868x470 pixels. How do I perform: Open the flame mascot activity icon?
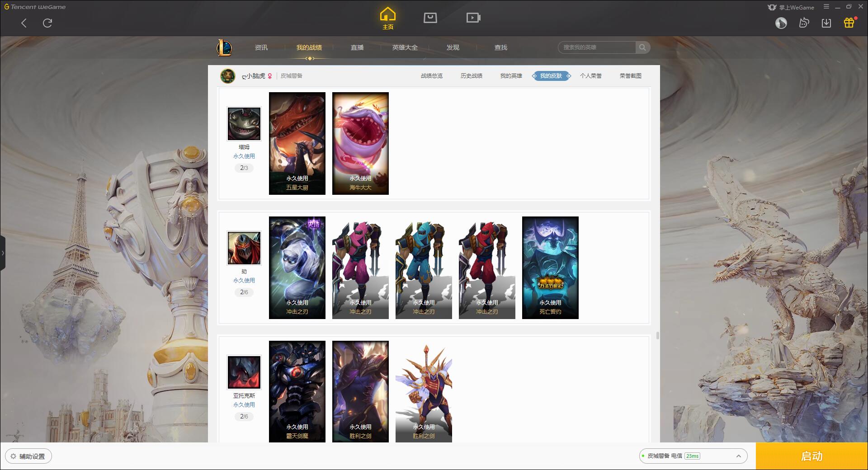(804, 23)
